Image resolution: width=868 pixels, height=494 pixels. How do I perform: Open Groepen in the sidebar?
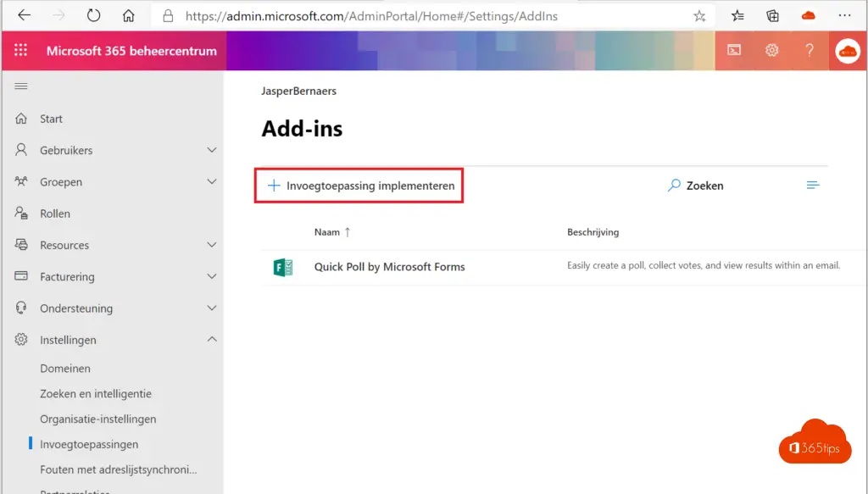(61, 182)
